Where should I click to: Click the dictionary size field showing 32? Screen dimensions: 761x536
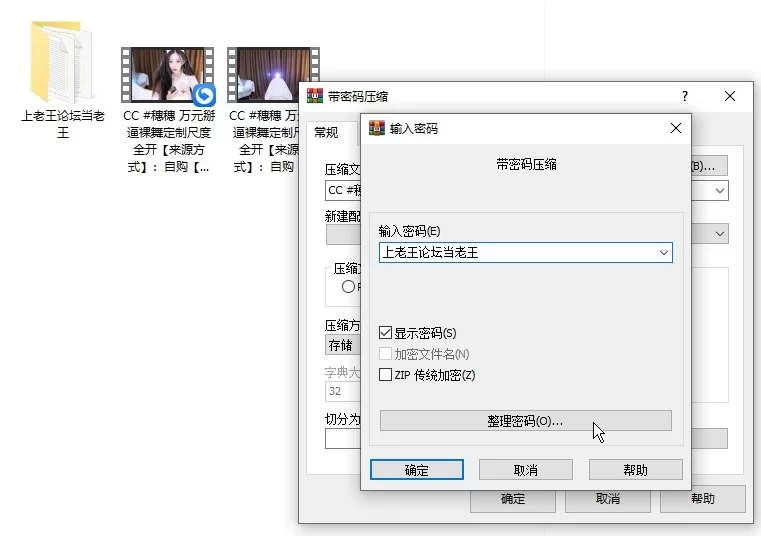(343, 391)
